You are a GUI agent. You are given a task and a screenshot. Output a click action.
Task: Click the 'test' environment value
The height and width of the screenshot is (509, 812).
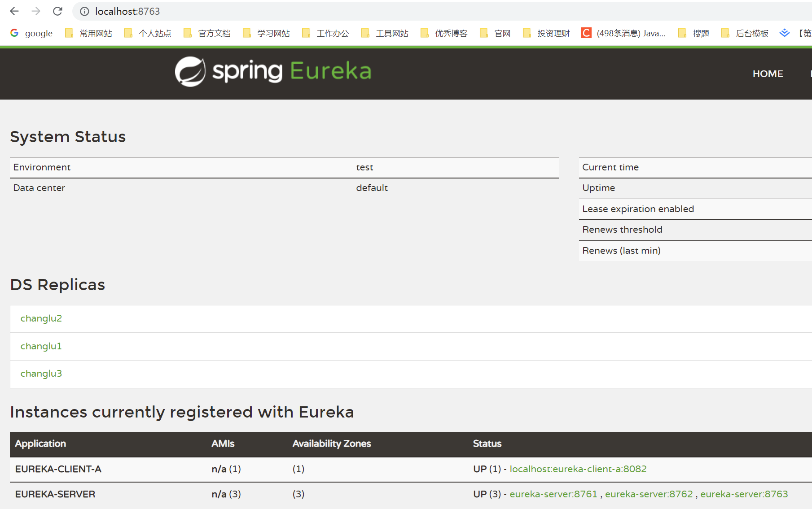point(364,167)
